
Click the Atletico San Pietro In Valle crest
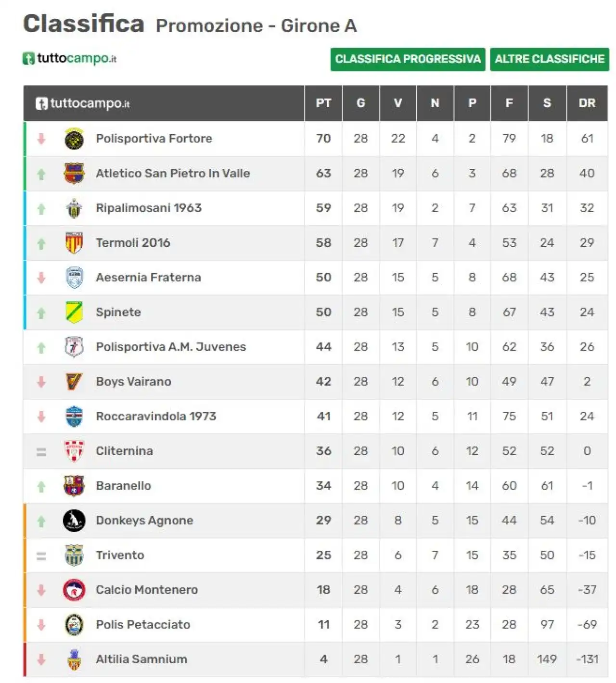point(74,174)
